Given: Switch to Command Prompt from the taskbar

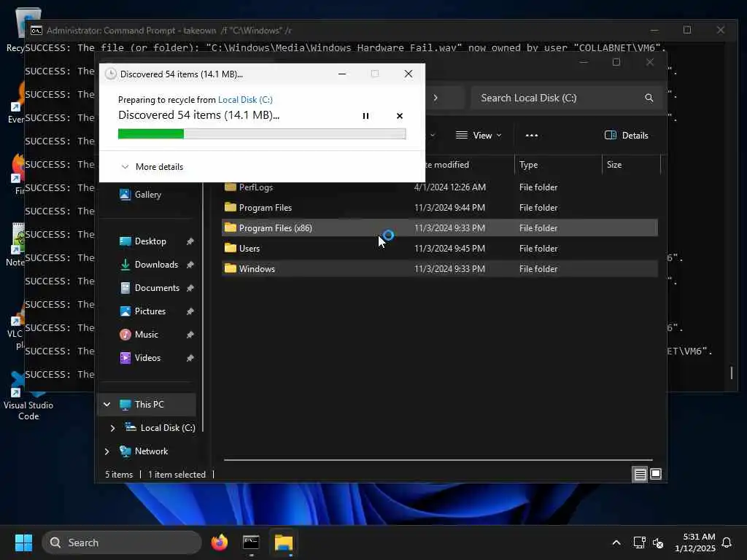Looking at the screenshot, I should pos(251,542).
